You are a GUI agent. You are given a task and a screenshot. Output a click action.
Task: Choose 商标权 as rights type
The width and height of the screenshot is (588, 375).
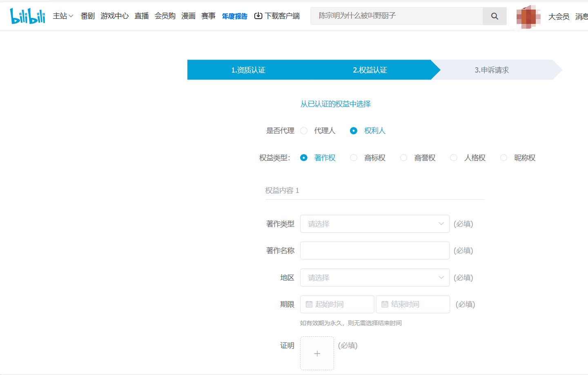354,158
